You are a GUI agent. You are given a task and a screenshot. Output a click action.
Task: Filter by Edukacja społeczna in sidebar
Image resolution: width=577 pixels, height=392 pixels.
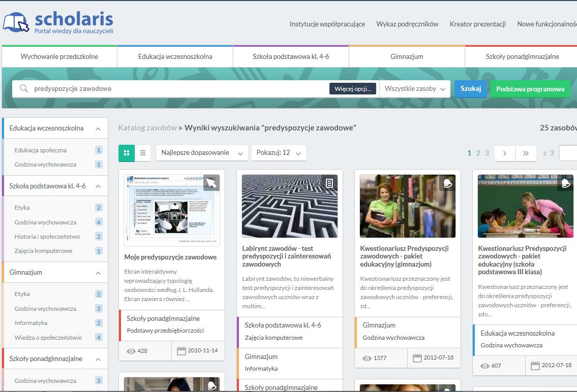pyautogui.click(x=41, y=150)
